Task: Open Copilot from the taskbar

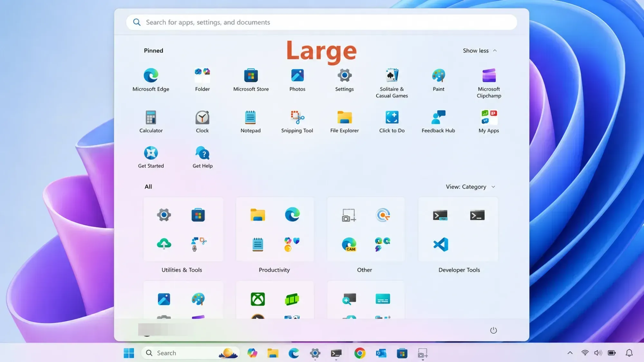Action: [x=252, y=353]
